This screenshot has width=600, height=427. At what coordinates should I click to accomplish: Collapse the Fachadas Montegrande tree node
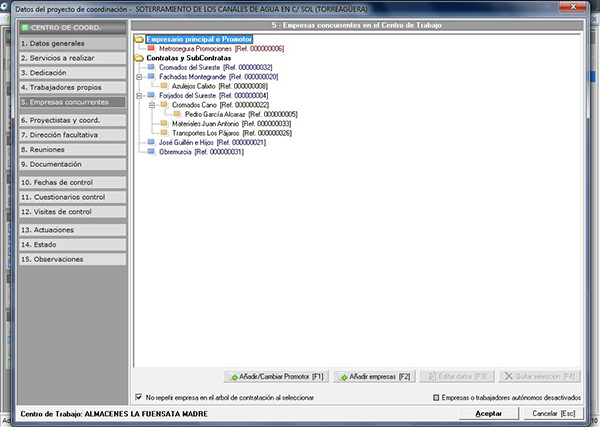138,77
